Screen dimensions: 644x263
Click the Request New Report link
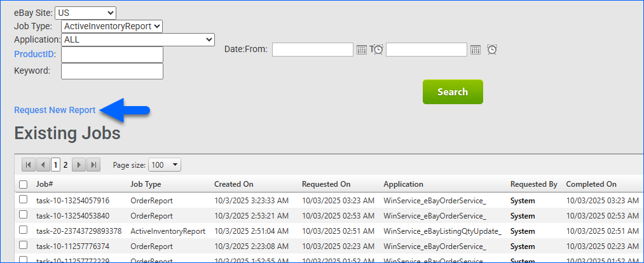55,110
